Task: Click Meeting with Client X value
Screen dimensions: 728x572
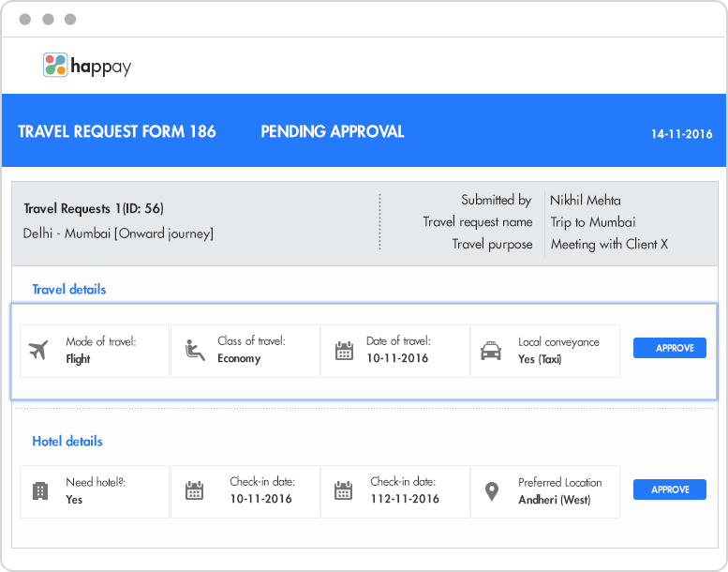Action: click(609, 244)
